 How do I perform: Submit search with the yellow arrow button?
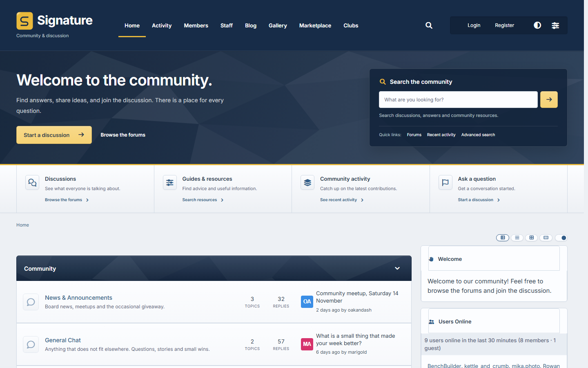549,99
